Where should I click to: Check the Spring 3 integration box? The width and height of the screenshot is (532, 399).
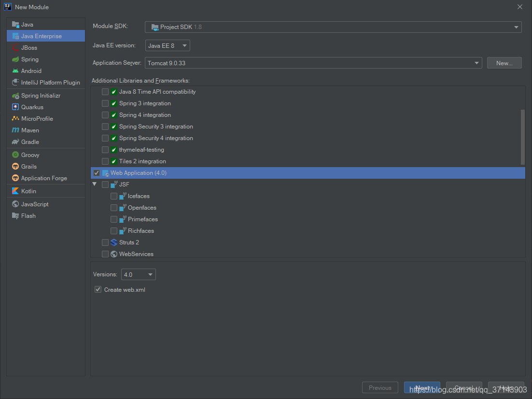[x=105, y=103]
